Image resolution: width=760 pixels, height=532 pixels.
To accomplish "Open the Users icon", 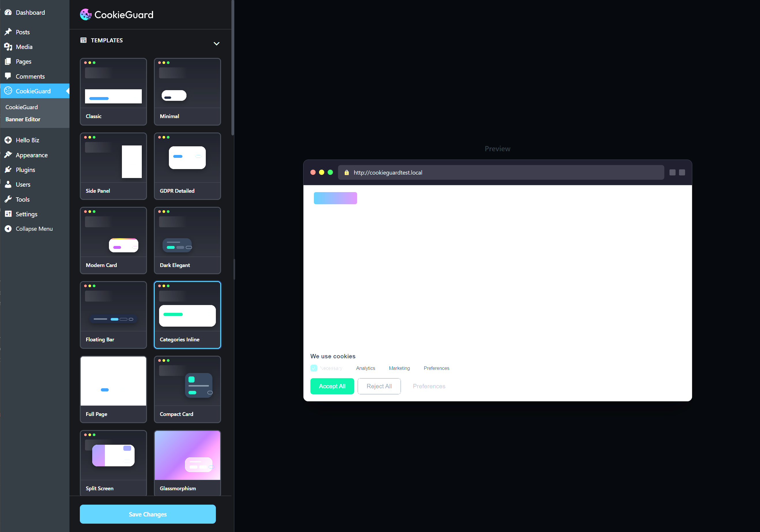I will click(8, 184).
